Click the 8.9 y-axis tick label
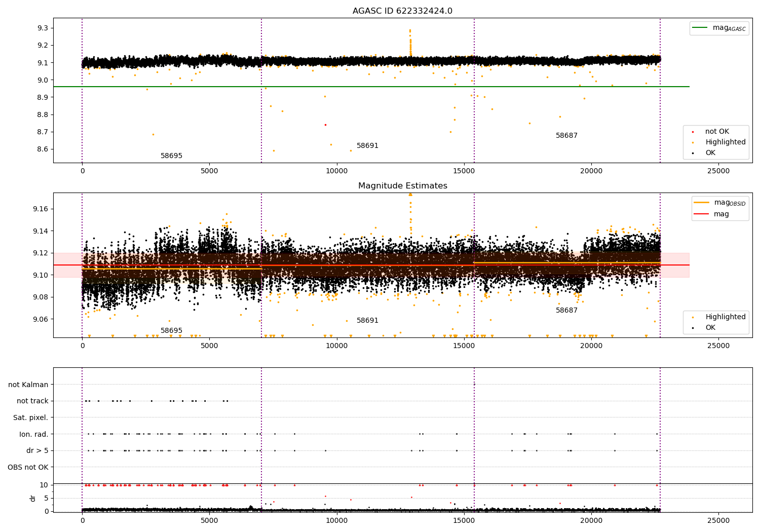 coord(43,97)
